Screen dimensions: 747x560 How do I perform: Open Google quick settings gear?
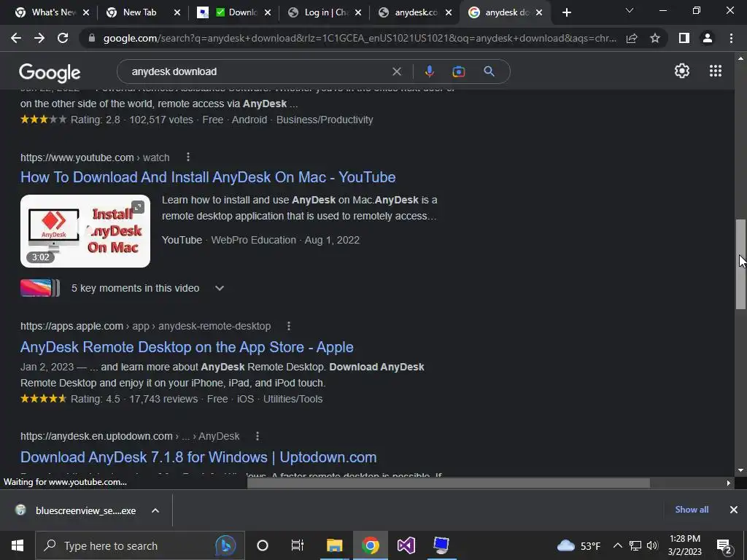682,71
